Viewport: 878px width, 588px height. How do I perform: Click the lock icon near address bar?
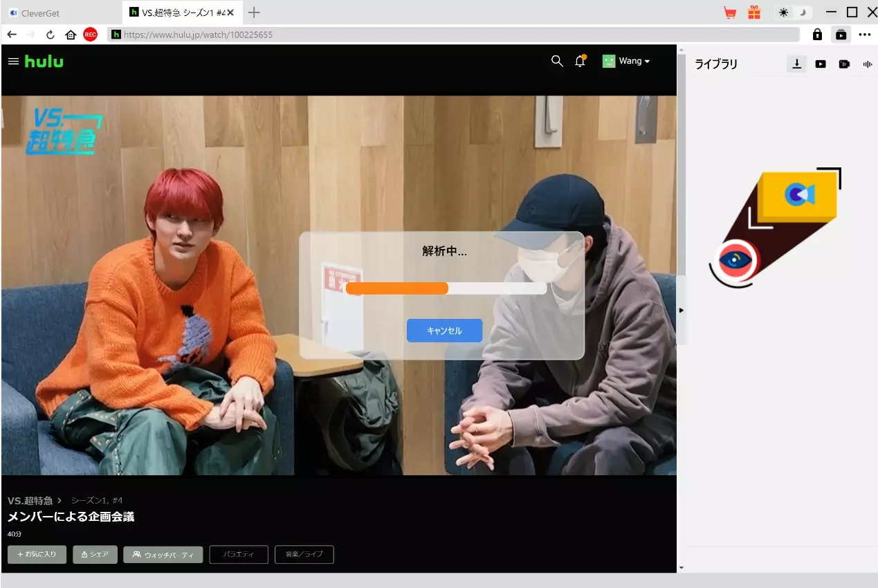point(817,34)
